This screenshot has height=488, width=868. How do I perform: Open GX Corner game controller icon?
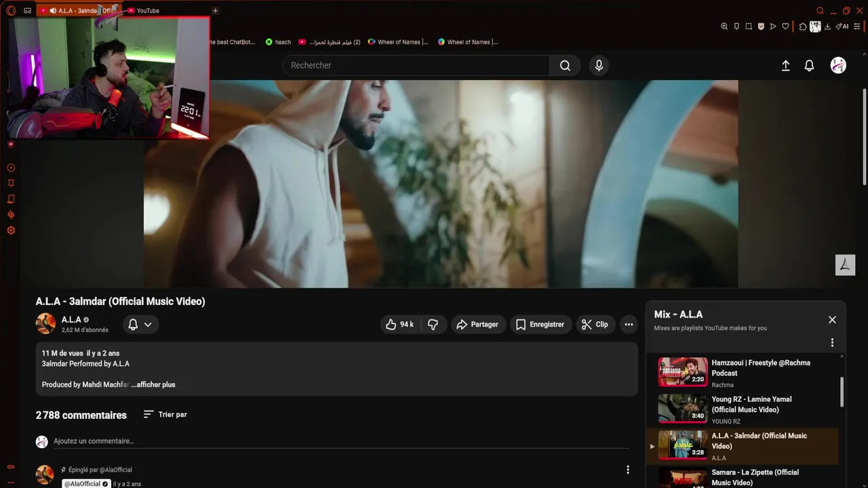click(28, 11)
